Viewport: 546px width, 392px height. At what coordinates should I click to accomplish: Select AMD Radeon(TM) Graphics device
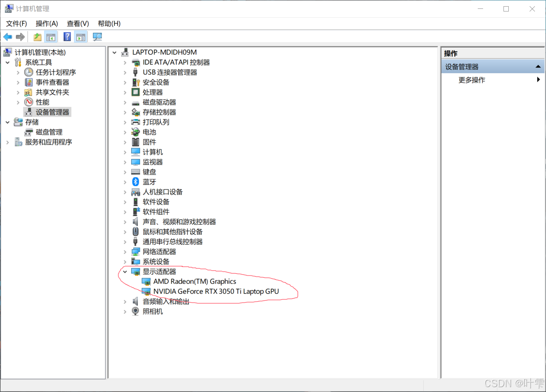195,281
